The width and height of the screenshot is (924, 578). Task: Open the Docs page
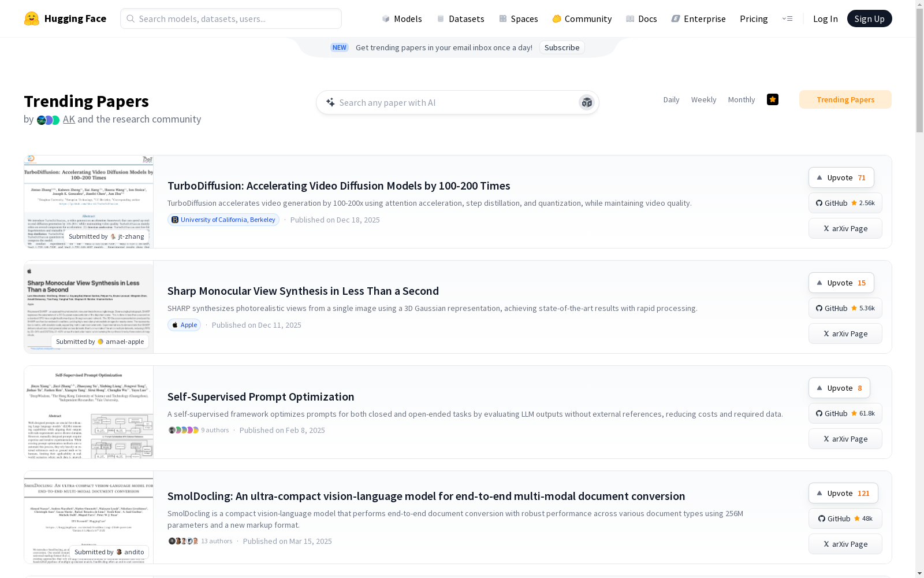coord(641,18)
